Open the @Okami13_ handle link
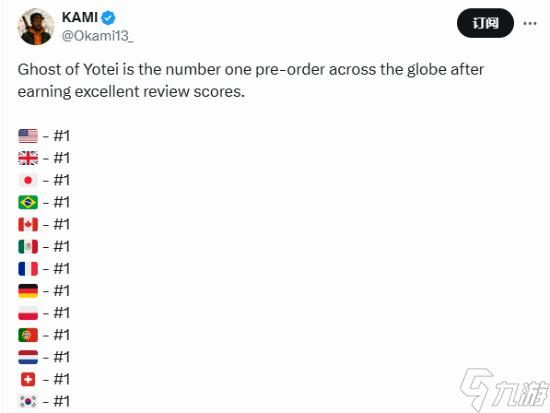Viewport: 550px width, 413px height. (x=98, y=36)
